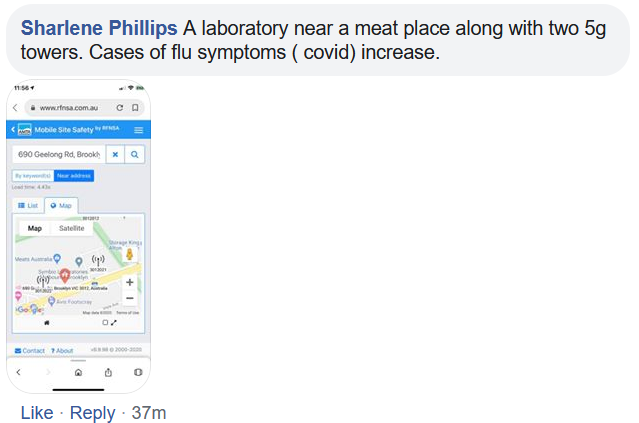Screen dimensions: 639x423
Task: Open the hamburger menu in Mobile Site Safety
Action: pos(138,130)
